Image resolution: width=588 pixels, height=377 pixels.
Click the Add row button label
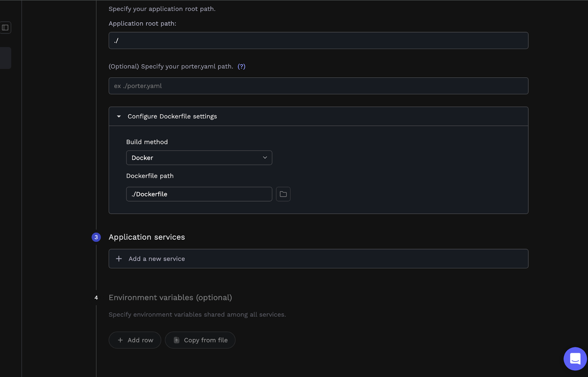point(140,340)
